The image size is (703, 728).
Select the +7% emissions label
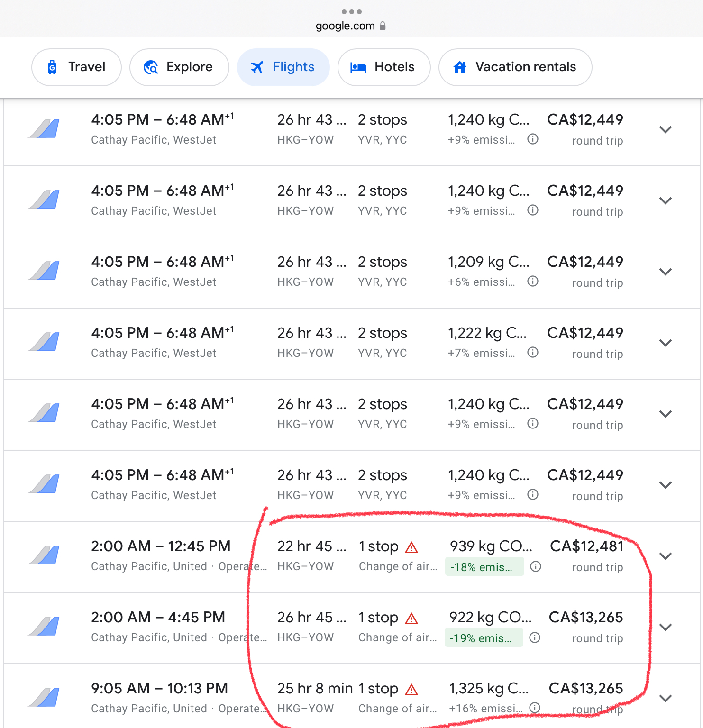(x=481, y=353)
